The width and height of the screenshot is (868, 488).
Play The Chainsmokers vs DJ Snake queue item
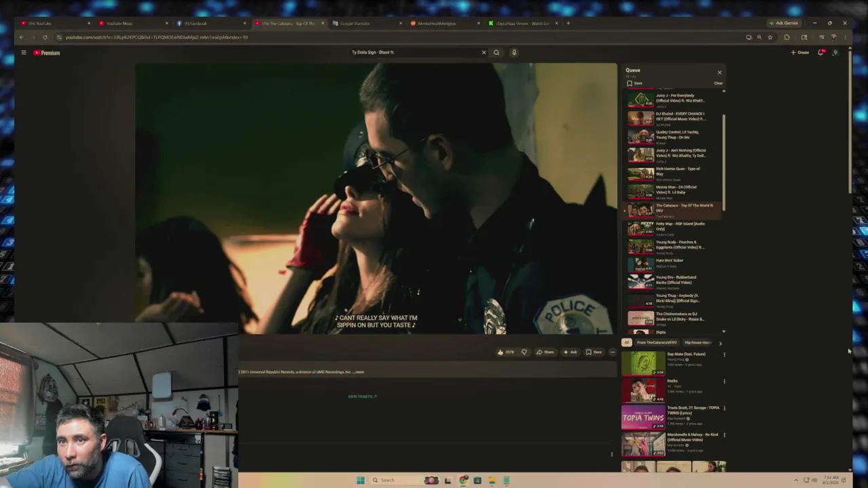(673, 319)
